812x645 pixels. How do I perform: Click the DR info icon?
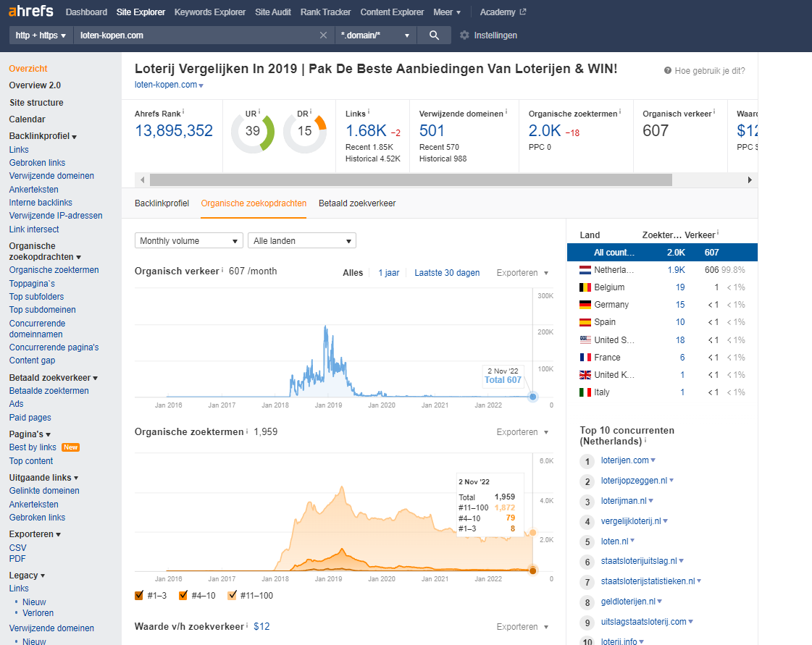(x=311, y=111)
